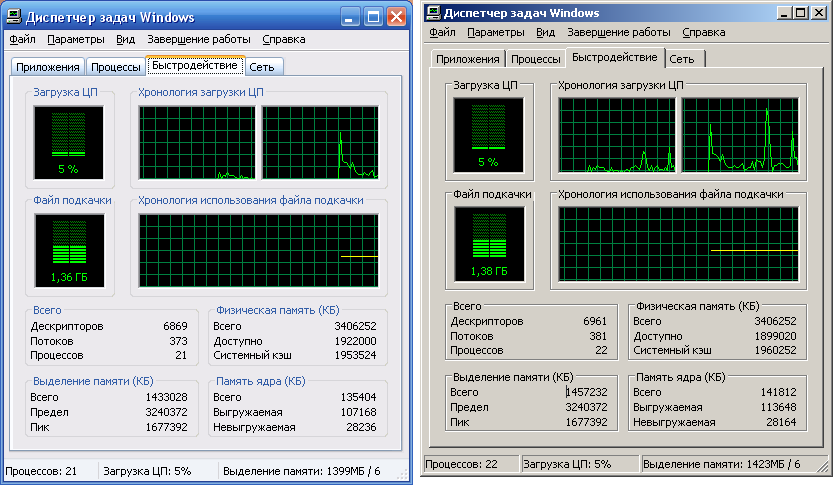
Task: Switch to Сеть tab in left window
Action: (262, 67)
